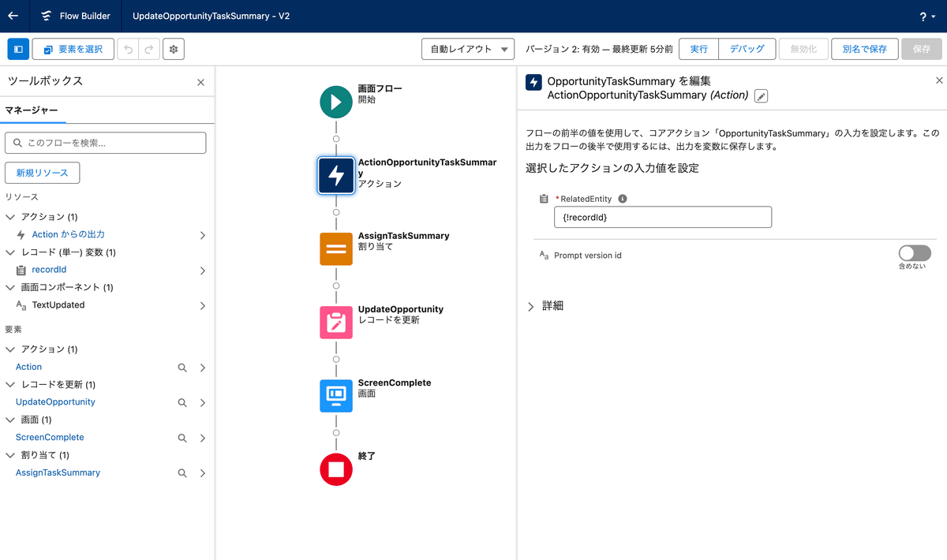The height and width of the screenshot is (560, 947).
Task: Open the help question mark menu
Action: click(x=926, y=17)
